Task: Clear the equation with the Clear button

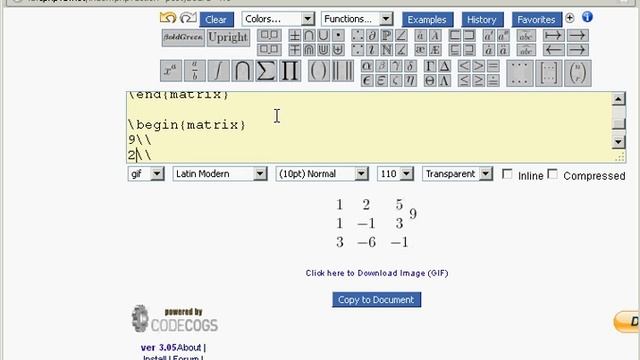Action: pos(216,20)
